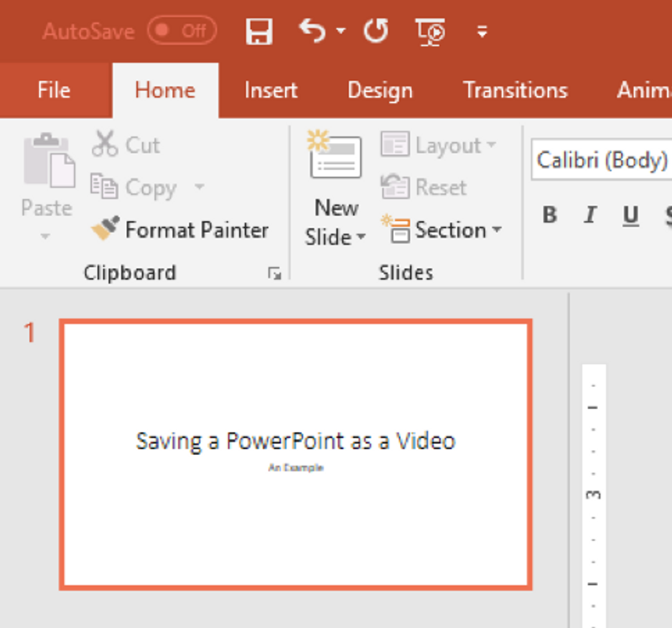672x628 pixels.
Task: Redo the last action
Action: coord(375,31)
